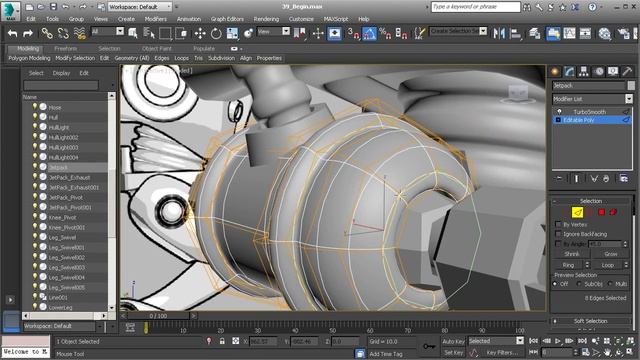Screen dimensions: 640x360
Task: Click the Undo arrow in main toolbar
Action: click(x=12, y=33)
